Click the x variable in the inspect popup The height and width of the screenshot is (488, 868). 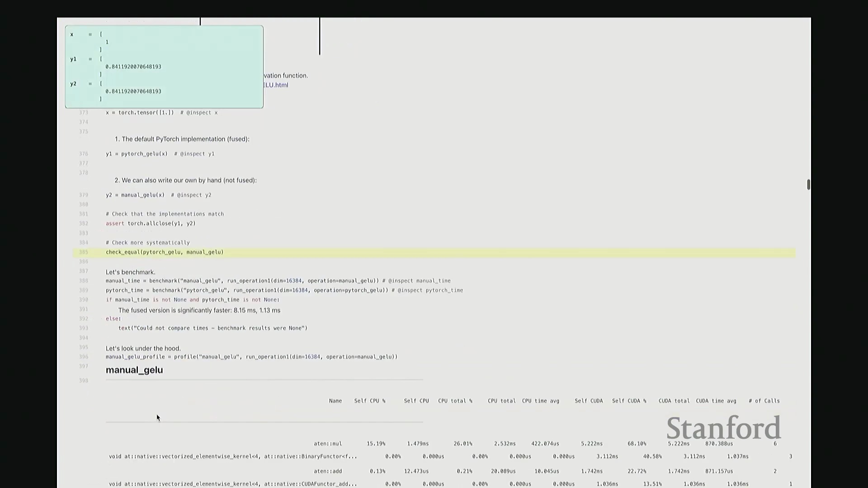[x=72, y=34]
